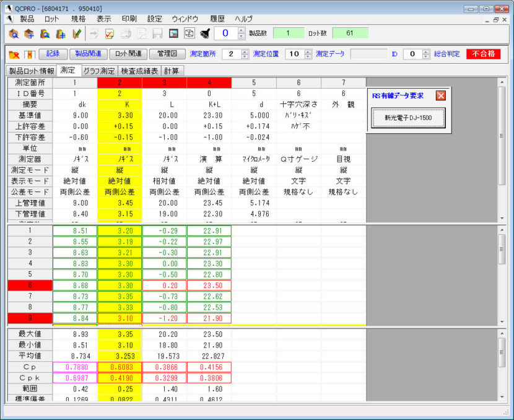Click the 3D wireframe cube icon
Image resolution: width=514 pixels, height=420 pixels.
pos(189,33)
